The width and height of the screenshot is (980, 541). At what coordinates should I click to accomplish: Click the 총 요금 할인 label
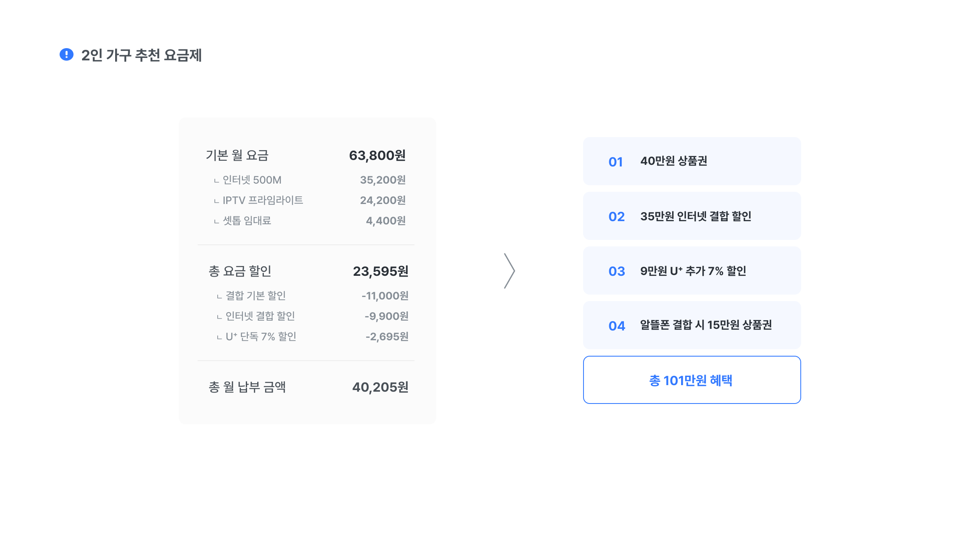coord(240,271)
